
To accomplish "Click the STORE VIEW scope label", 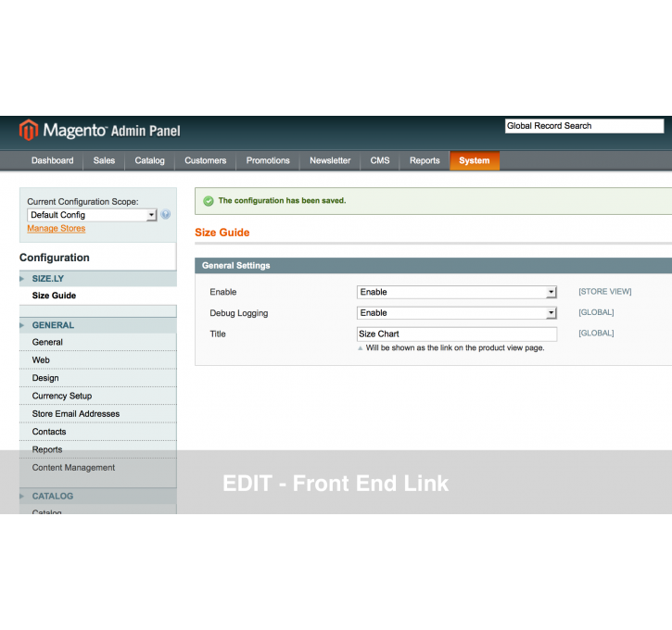I will click(x=604, y=292).
